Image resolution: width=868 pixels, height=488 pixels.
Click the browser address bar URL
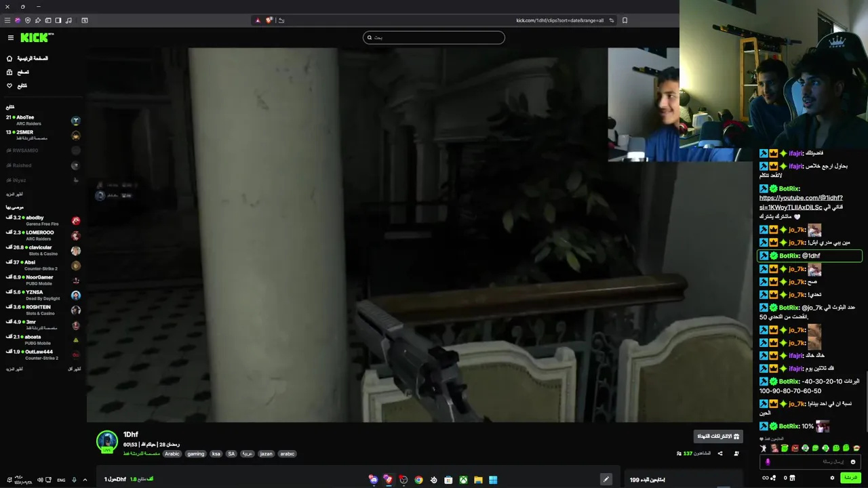pyautogui.click(x=559, y=20)
